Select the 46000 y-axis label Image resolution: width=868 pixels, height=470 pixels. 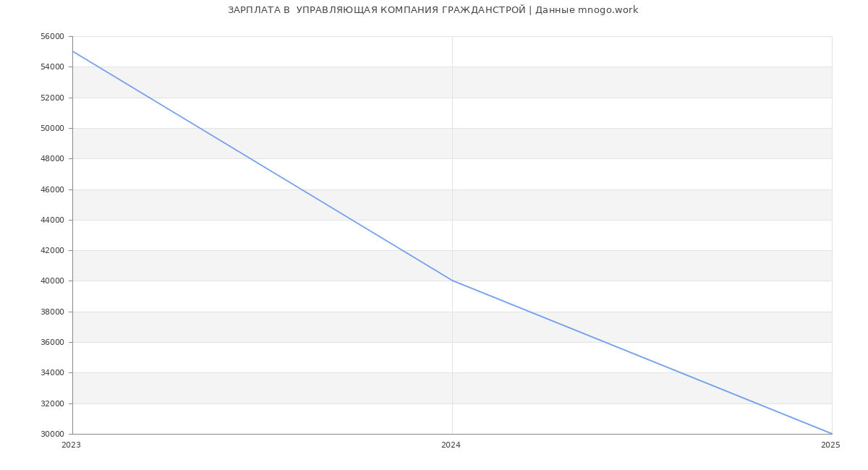(x=54, y=189)
